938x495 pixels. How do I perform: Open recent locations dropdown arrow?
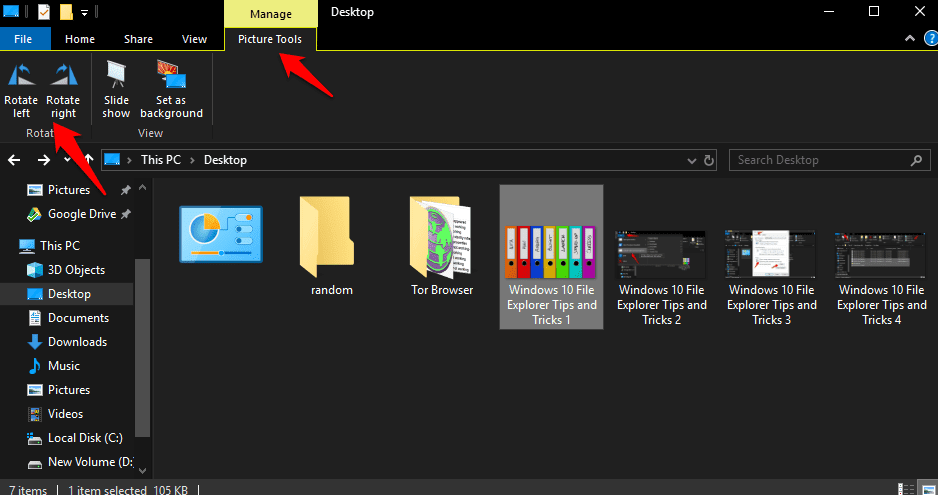pyautogui.click(x=67, y=159)
